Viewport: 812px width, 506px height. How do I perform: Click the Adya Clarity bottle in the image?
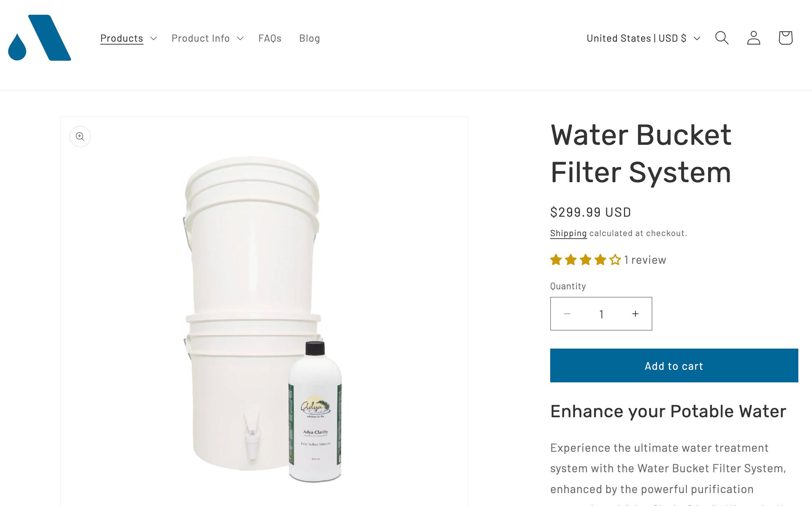[315, 412]
